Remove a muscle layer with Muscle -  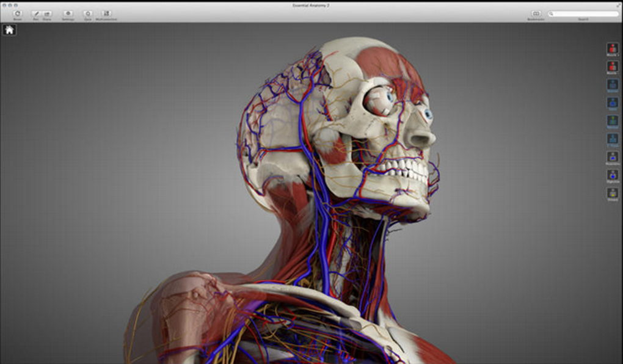pyautogui.click(x=612, y=67)
